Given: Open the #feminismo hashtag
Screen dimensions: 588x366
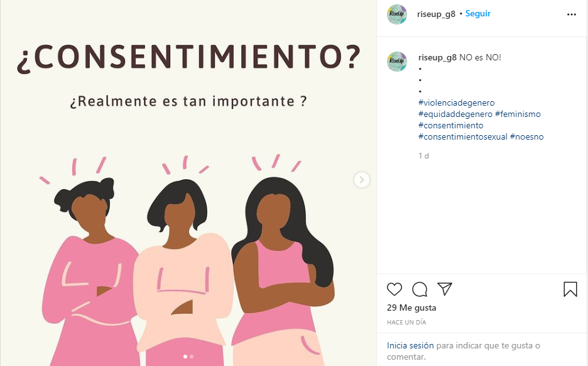Looking at the screenshot, I should pyautogui.click(x=518, y=114).
